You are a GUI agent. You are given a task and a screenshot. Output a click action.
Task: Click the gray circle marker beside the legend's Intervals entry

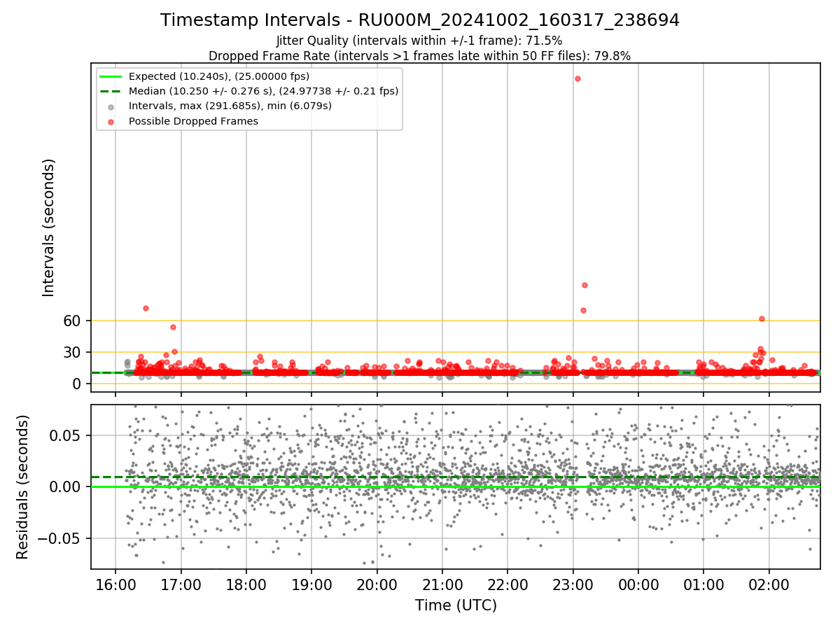(x=111, y=106)
